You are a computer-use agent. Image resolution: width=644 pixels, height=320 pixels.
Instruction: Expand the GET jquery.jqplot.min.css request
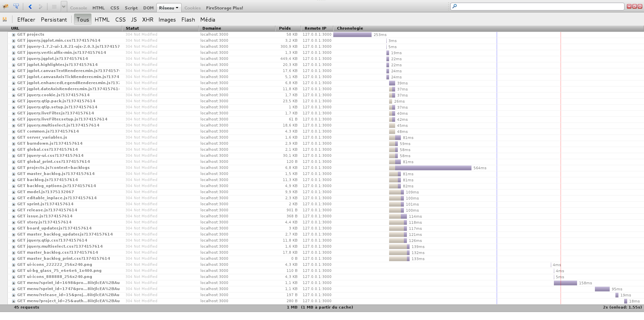pyautogui.click(x=13, y=41)
